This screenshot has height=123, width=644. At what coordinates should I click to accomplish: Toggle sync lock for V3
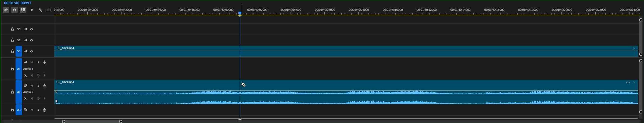[x=25, y=29]
